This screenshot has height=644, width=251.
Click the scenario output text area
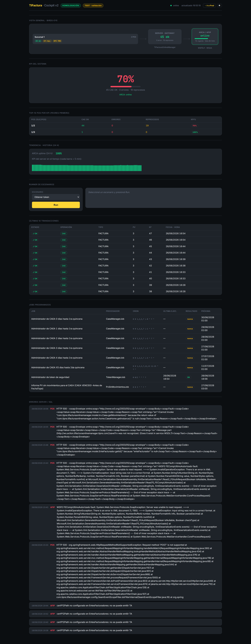(x=154, y=198)
